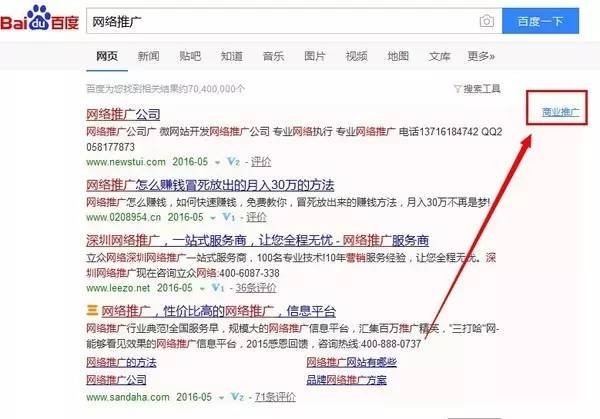Viewport: 600px width, 419px height.
Task: Click the 商业推广 link
Action: 561,112
